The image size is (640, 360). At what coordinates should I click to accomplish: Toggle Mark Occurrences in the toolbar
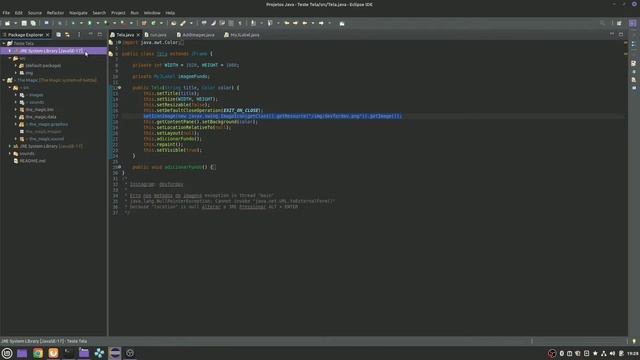coord(213,23)
